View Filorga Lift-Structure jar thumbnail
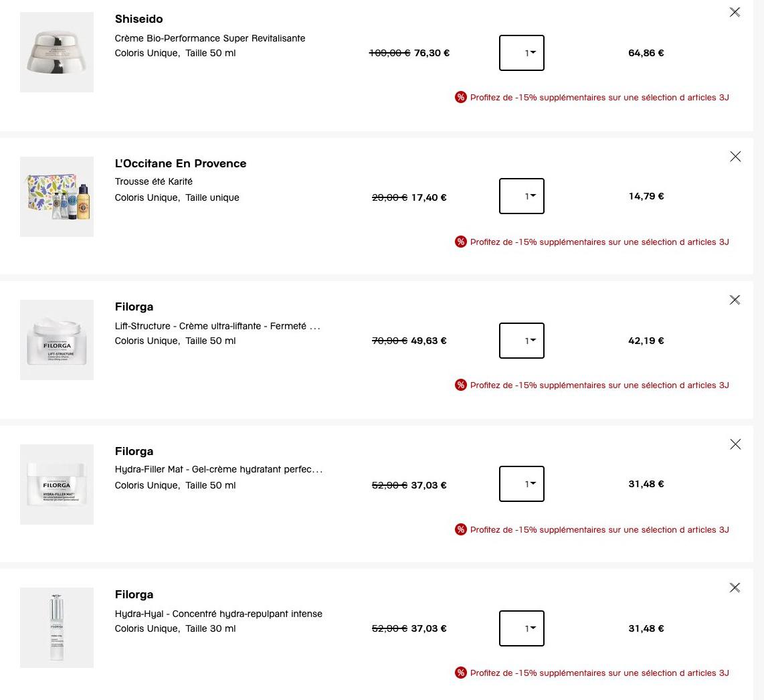The height and width of the screenshot is (700, 764). [x=56, y=340]
